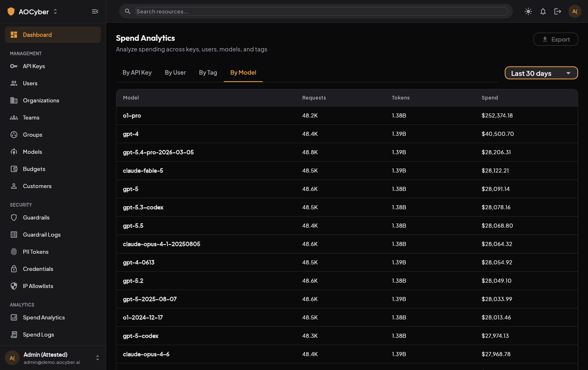Open the user avatar menu at top right
The image size is (588, 370).
(575, 11)
